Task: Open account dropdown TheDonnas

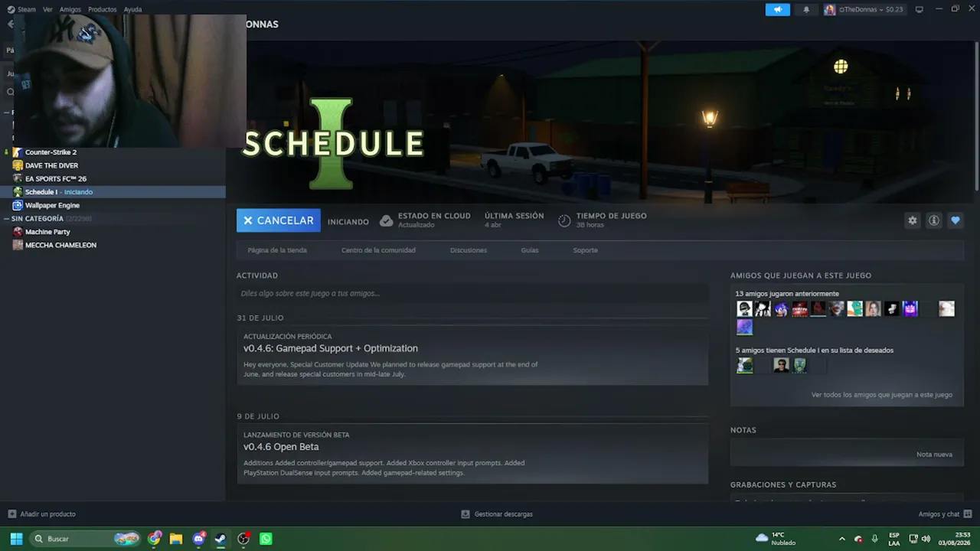Action: 864,9
